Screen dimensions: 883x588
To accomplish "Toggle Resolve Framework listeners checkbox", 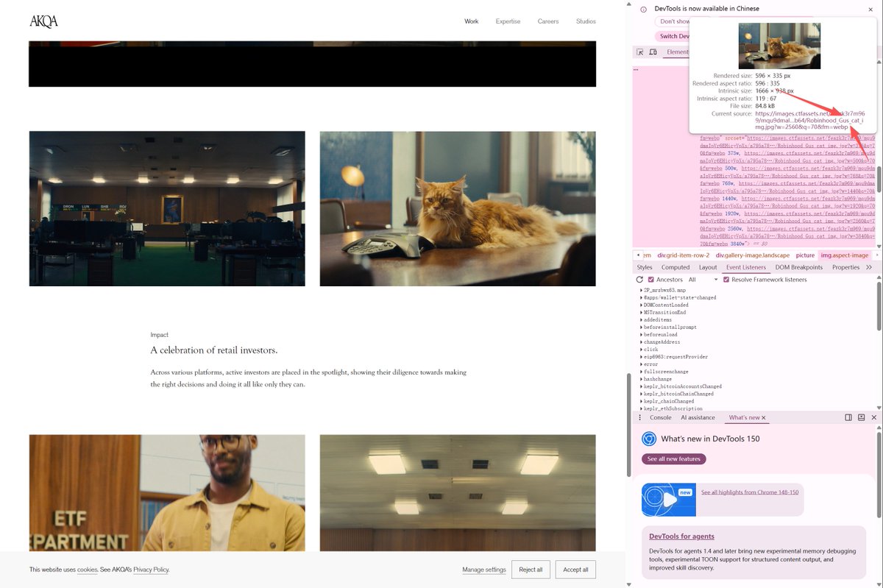I will coord(726,280).
